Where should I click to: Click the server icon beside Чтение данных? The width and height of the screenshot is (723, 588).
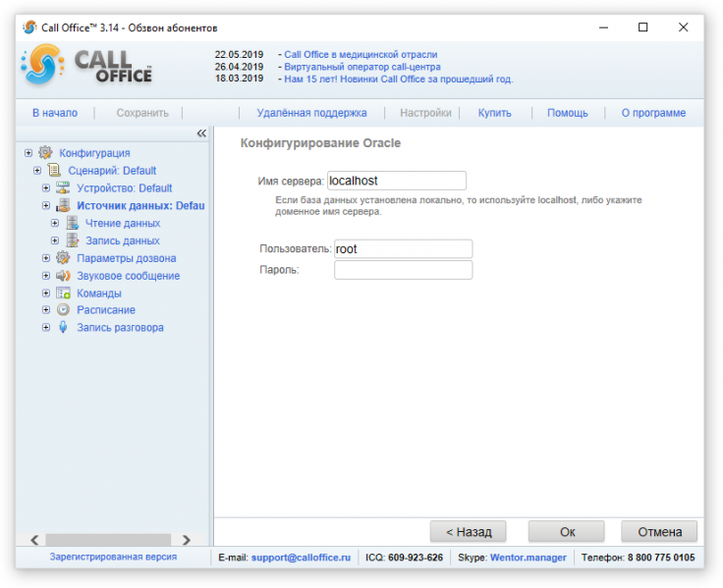pyautogui.click(x=72, y=223)
